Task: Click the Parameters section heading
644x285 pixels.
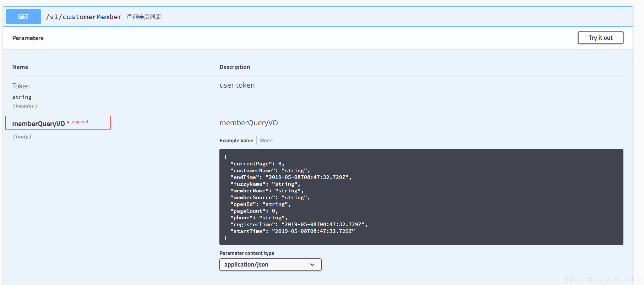Action: [28, 38]
